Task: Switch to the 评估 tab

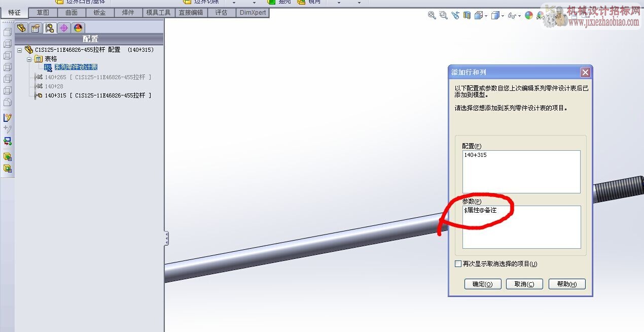Action: pyautogui.click(x=222, y=13)
